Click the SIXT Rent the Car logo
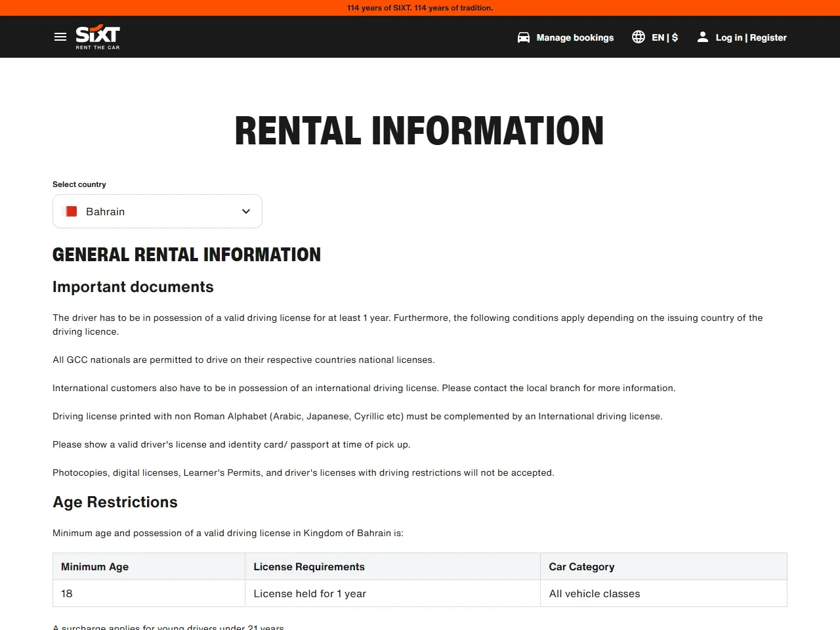This screenshot has height=630, width=840. tap(98, 37)
